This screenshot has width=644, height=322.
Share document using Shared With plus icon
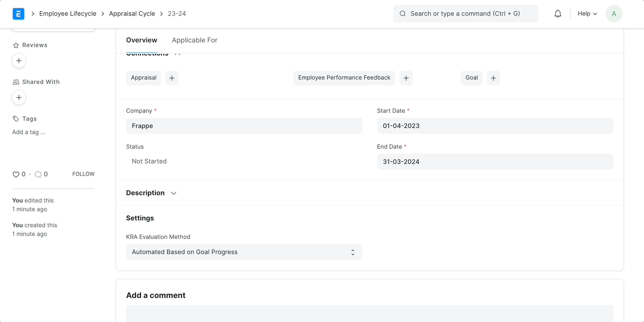click(x=19, y=97)
